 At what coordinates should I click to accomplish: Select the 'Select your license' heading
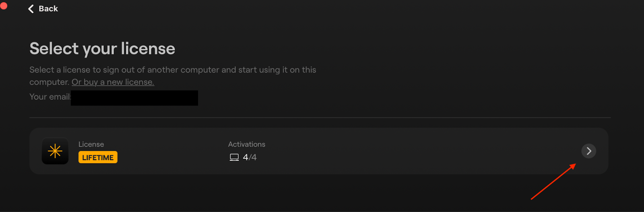click(102, 49)
